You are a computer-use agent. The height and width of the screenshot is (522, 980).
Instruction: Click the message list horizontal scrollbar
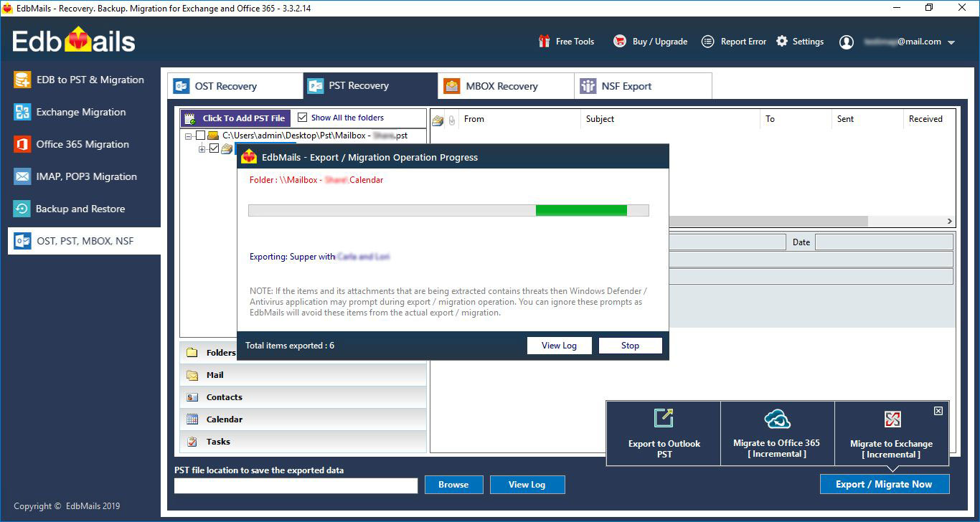click(768, 222)
